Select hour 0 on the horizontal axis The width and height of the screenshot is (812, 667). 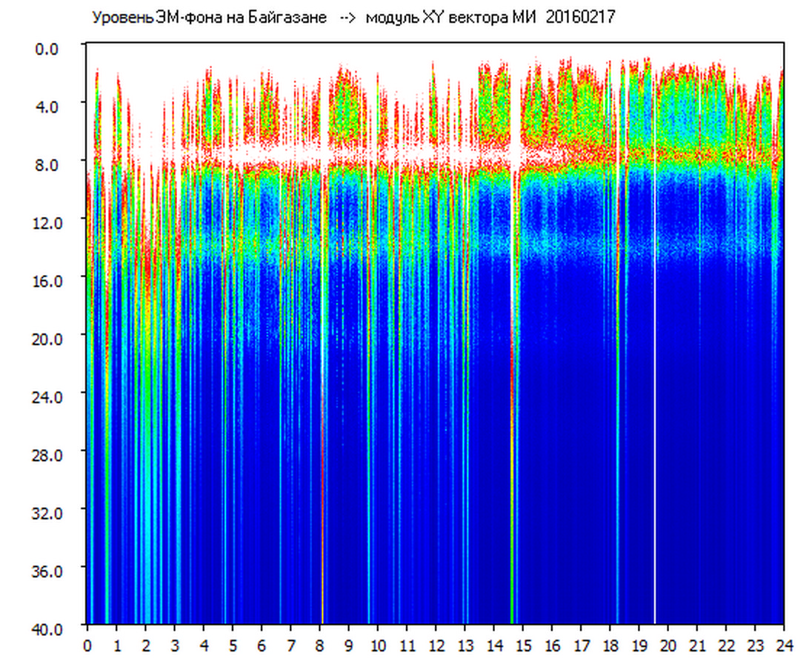click(x=87, y=645)
